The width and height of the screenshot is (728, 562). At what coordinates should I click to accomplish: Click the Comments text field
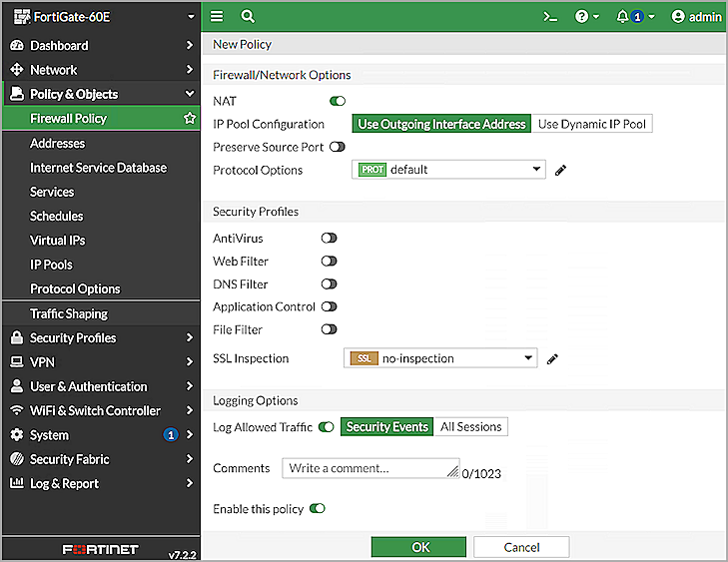370,468
